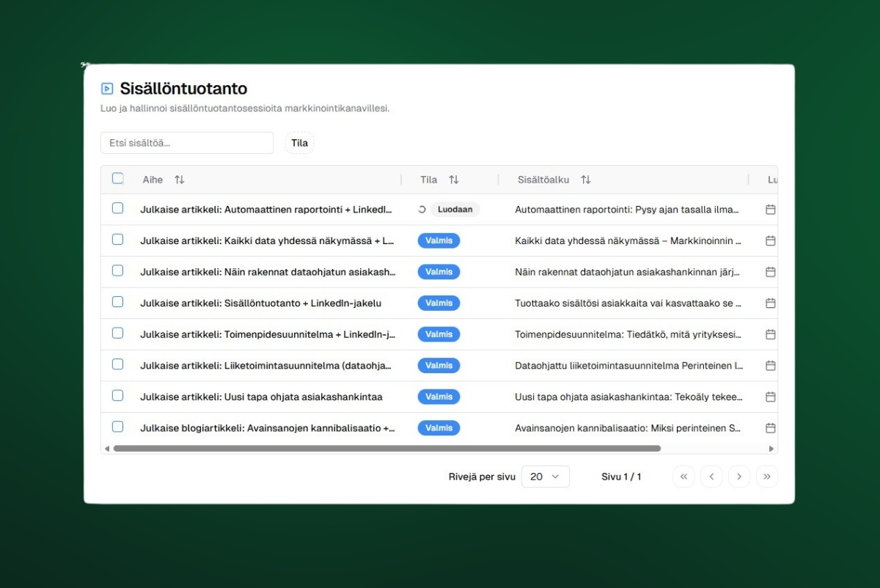Viewport: 880px width, 588px height.
Task: Click the calendar icon on the Luodaan row
Action: [x=770, y=209]
